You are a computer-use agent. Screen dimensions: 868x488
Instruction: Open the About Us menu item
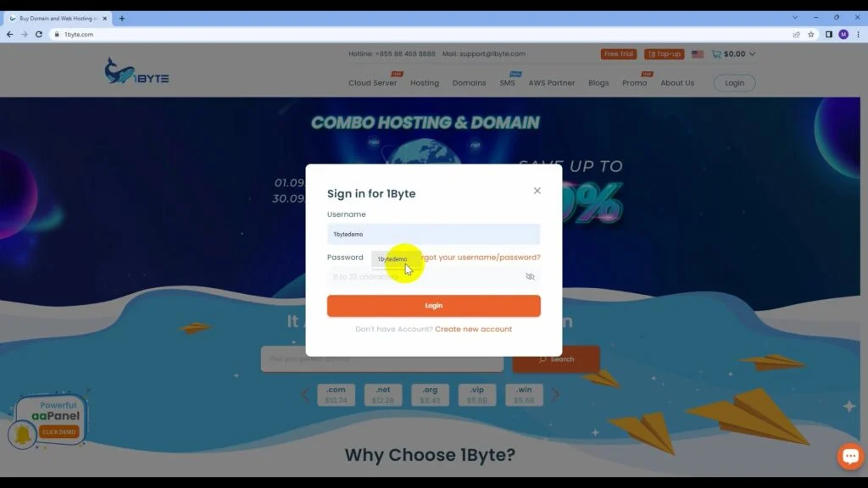[677, 83]
